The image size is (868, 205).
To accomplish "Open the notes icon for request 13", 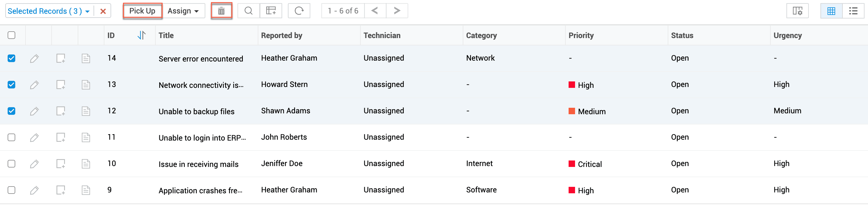I will (x=61, y=85).
